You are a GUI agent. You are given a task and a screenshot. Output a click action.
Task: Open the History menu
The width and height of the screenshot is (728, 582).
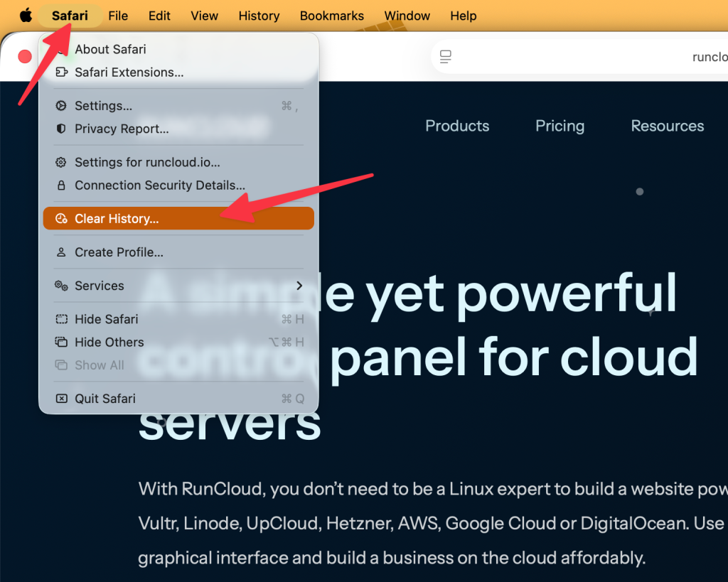pos(259,15)
